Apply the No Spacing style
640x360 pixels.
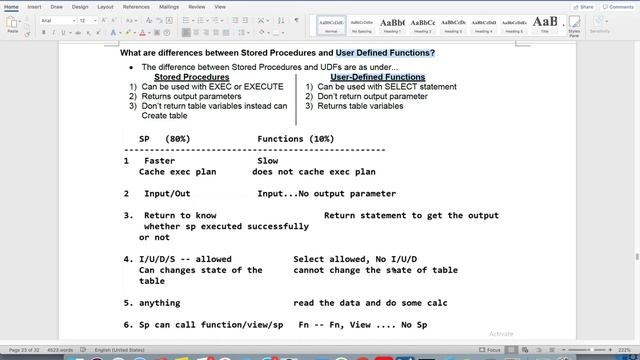click(362, 25)
